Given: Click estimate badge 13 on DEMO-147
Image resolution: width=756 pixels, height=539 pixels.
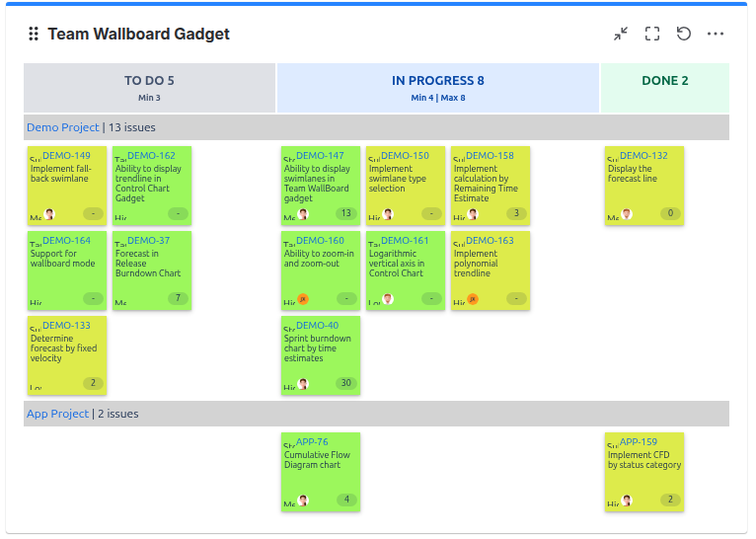Looking at the screenshot, I should (x=346, y=213).
